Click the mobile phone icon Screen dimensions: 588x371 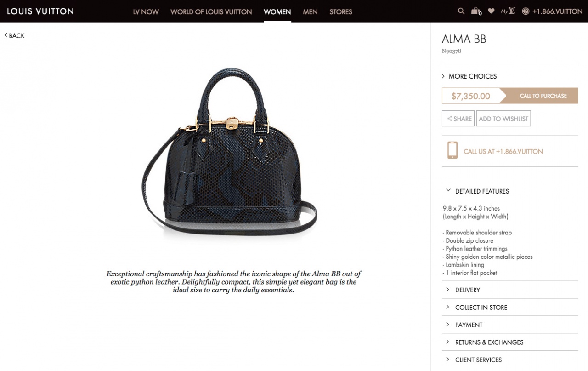tap(452, 150)
